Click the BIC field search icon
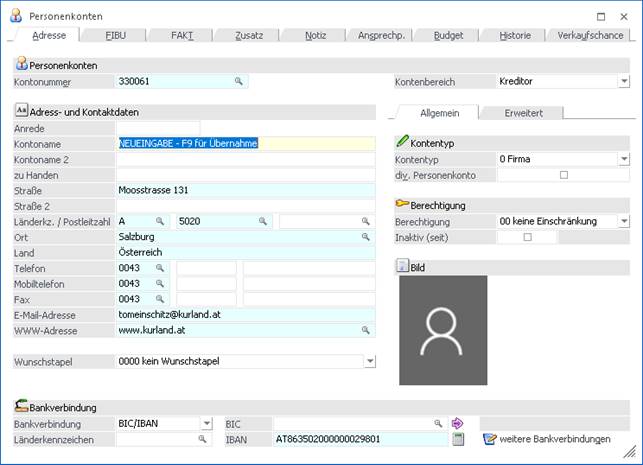The height and width of the screenshot is (465, 643). [437, 424]
